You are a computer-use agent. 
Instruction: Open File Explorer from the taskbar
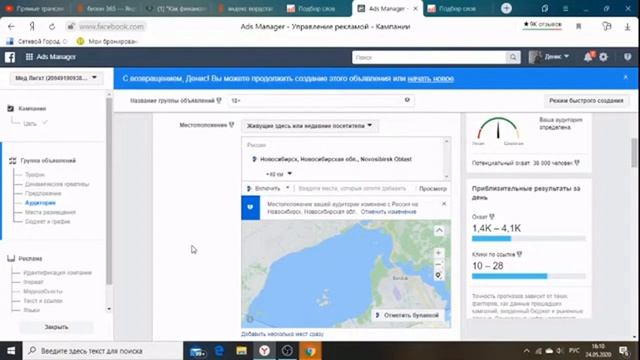pyautogui.click(x=242, y=351)
